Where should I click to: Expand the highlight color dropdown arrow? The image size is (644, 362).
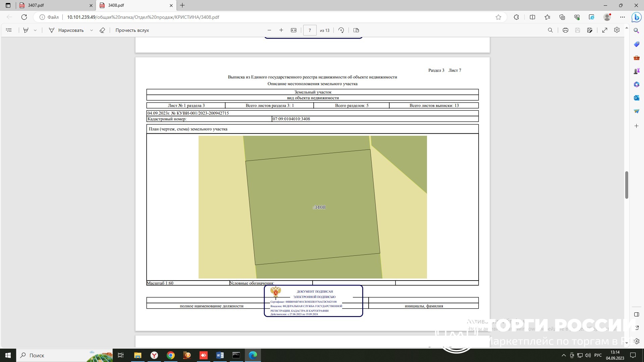(35, 30)
